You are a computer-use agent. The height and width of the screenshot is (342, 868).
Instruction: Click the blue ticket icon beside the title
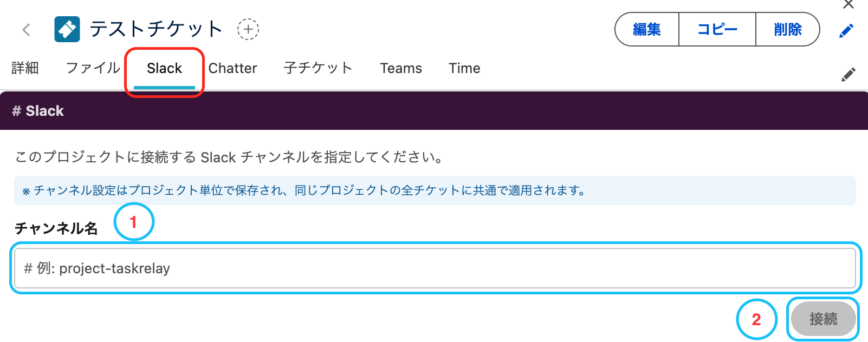(67, 29)
